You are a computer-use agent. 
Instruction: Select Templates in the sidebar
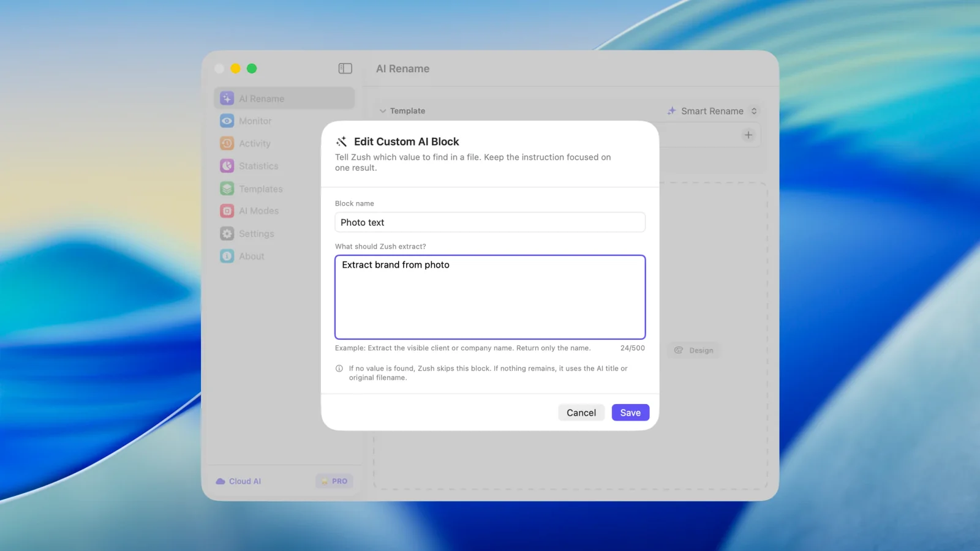[x=284, y=189]
